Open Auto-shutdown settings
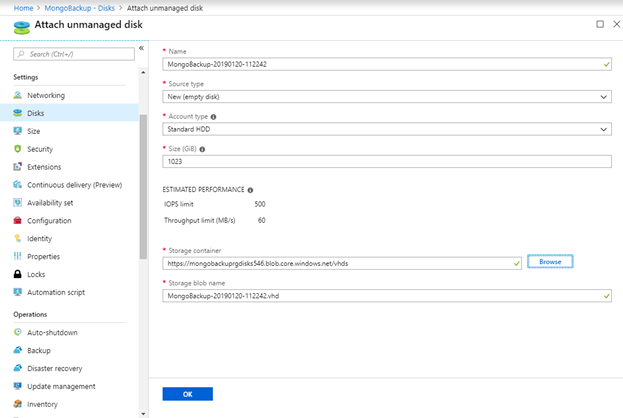623x418 pixels. tap(52, 333)
